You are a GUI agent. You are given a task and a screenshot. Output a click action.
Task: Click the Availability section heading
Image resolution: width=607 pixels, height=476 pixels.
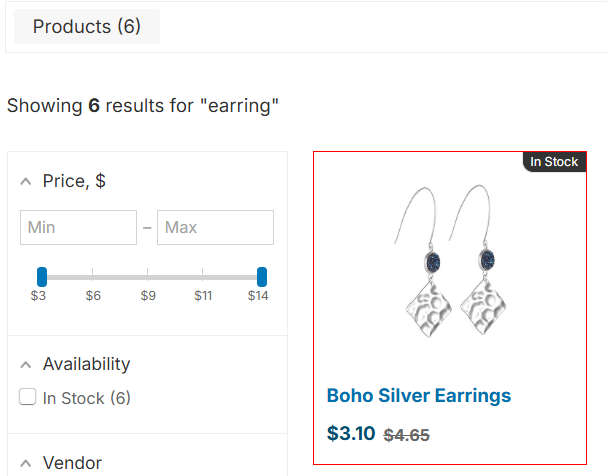(86, 364)
